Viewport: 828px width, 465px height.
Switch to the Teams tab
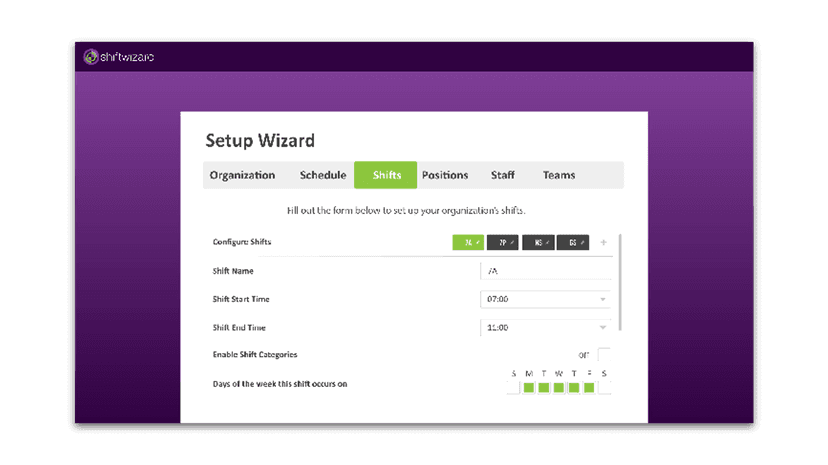click(559, 175)
